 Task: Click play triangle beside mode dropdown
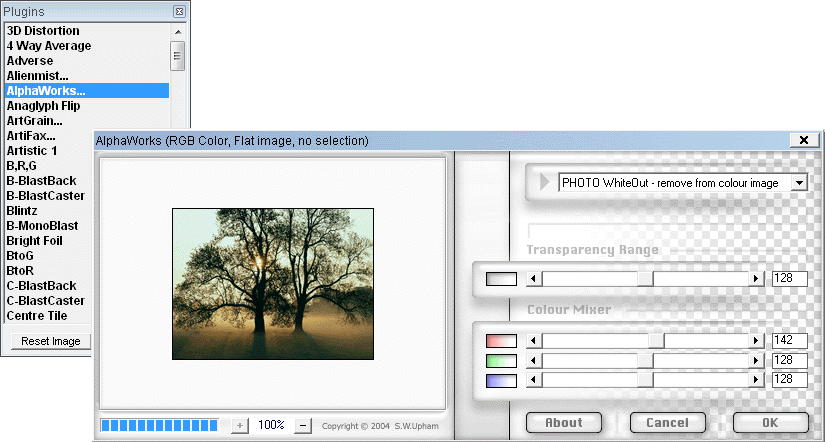545,183
